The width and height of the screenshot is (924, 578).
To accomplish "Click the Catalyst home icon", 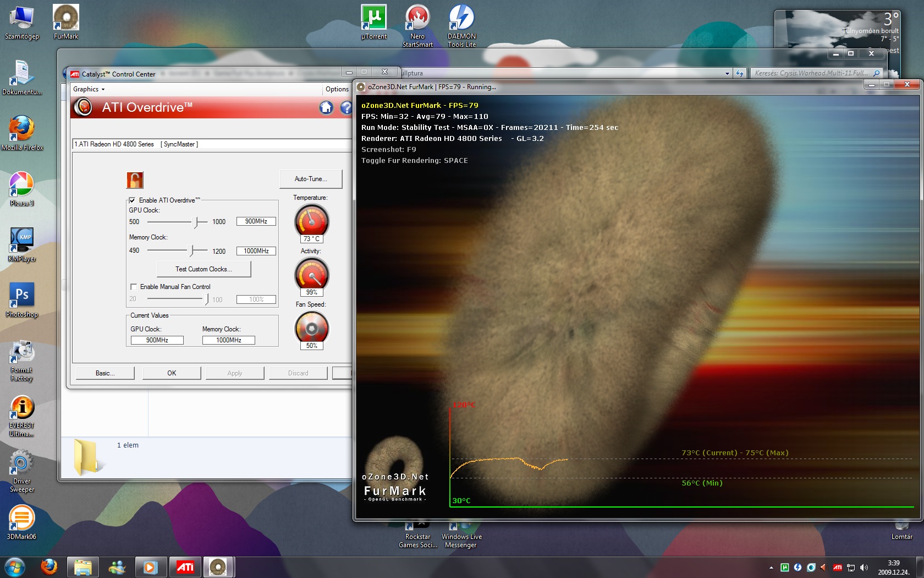I will click(x=326, y=107).
